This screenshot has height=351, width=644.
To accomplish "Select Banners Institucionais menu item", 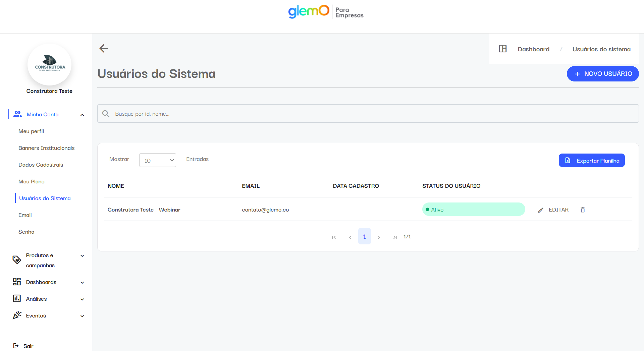I will 47,148.
